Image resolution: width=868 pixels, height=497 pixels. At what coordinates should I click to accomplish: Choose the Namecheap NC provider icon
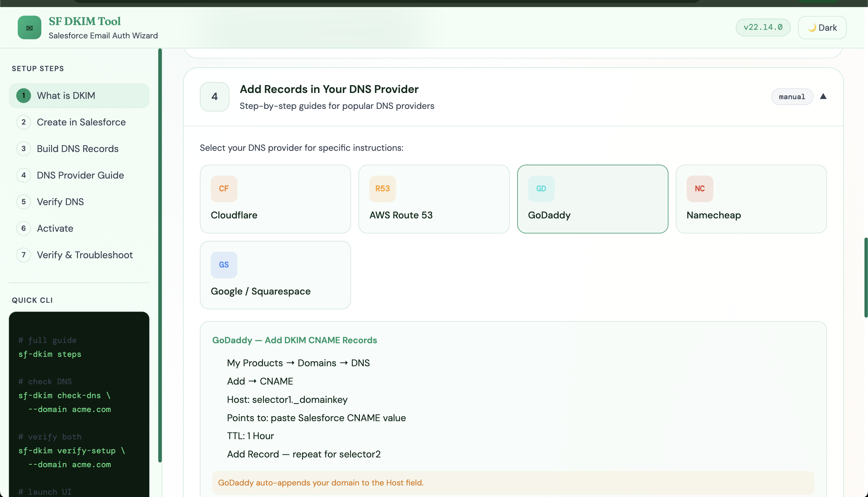click(699, 188)
